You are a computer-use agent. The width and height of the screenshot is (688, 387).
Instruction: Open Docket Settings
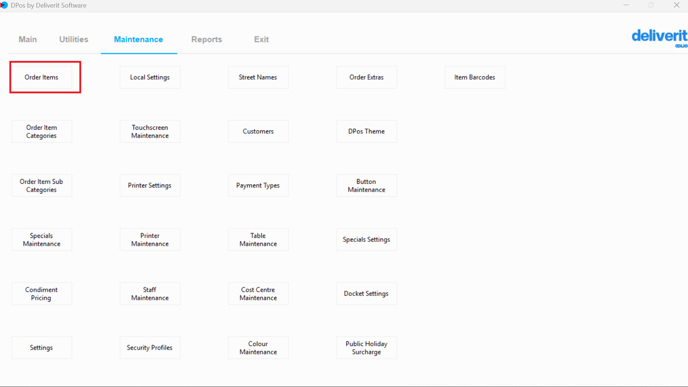[366, 294]
